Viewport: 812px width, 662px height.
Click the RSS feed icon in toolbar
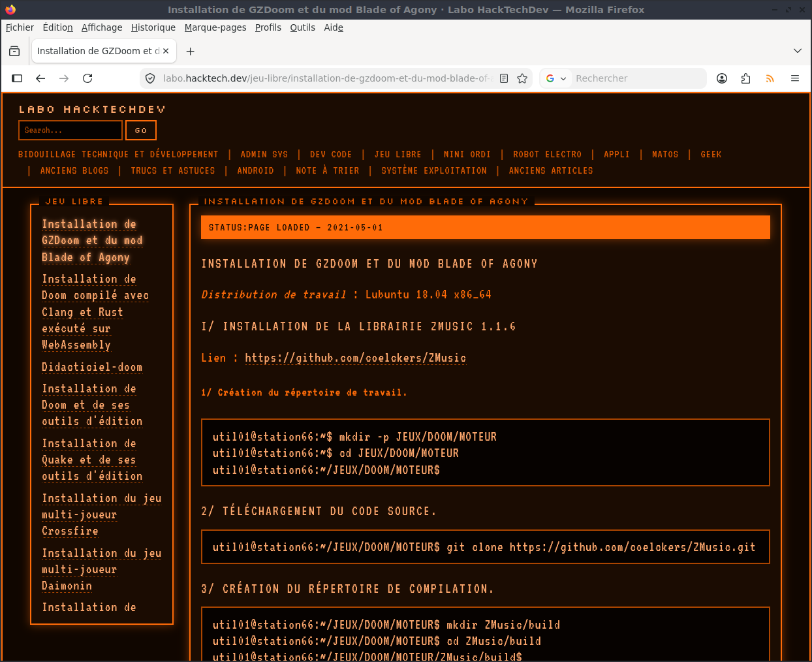(x=770, y=78)
